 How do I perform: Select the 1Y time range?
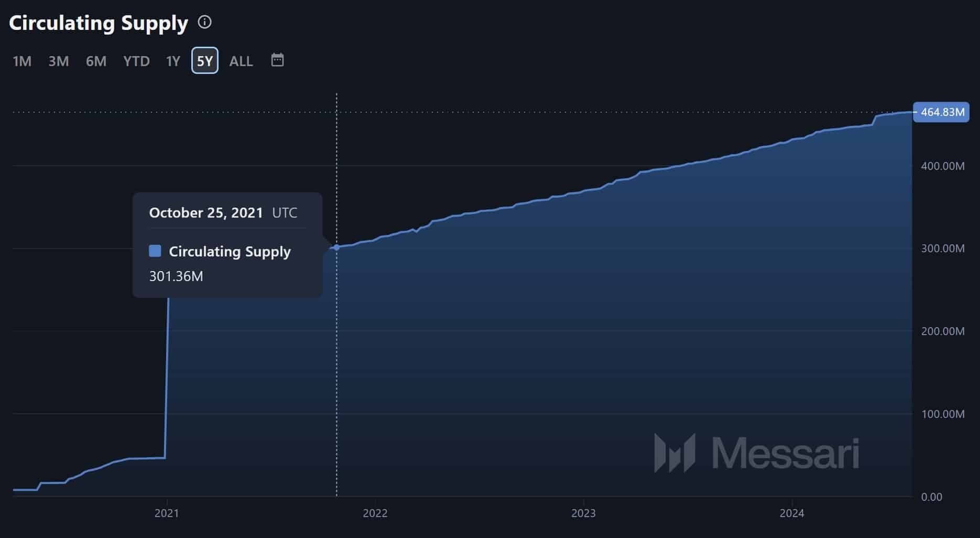click(x=173, y=61)
